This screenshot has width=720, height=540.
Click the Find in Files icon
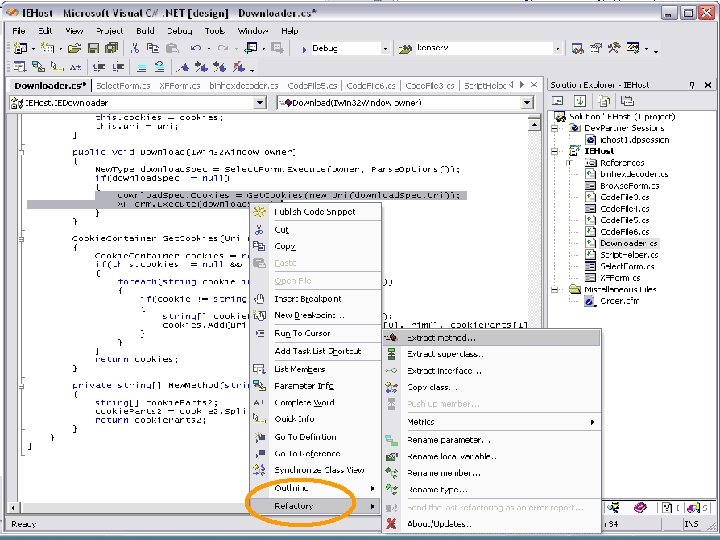point(405,49)
